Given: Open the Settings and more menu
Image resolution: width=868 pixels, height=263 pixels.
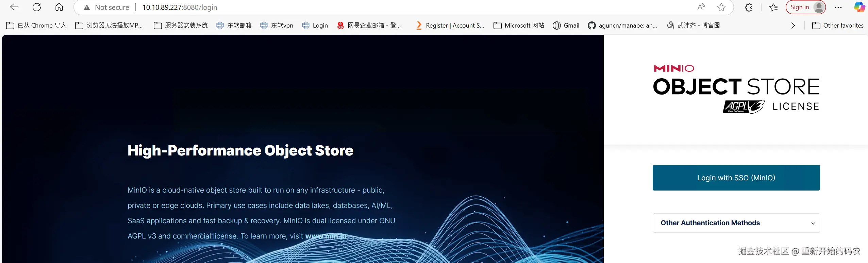Looking at the screenshot, I should [838, 7].
